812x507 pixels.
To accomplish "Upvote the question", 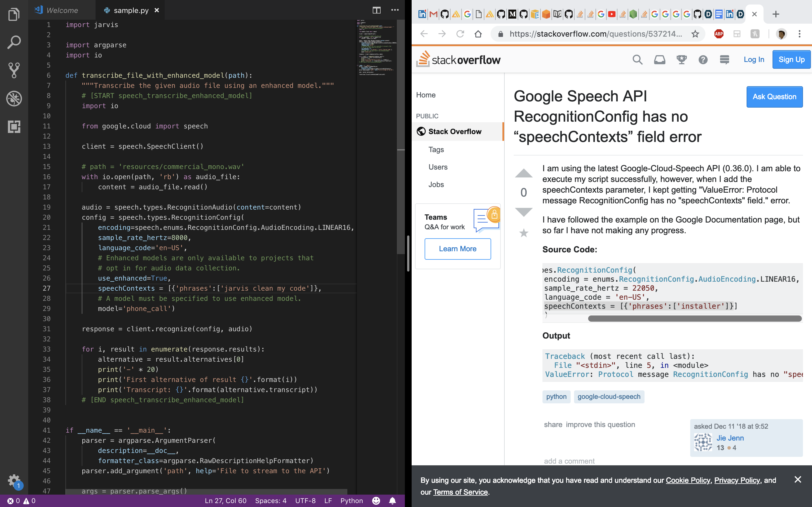I will 524,173.
